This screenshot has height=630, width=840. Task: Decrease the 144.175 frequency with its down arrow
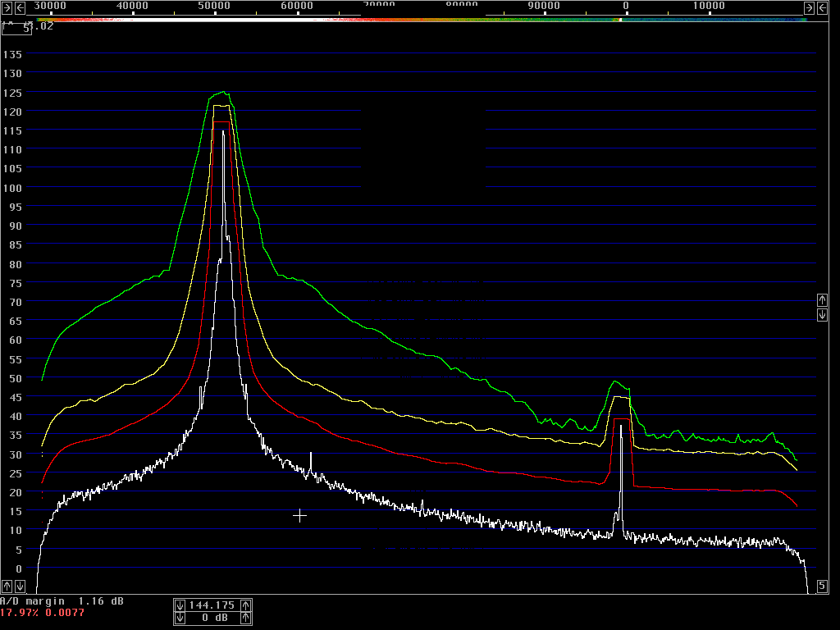[x=180, y=605]
